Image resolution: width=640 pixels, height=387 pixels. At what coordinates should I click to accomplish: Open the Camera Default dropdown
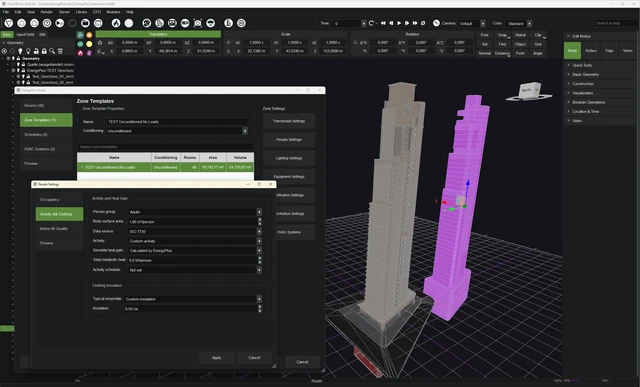click(472, 23)
